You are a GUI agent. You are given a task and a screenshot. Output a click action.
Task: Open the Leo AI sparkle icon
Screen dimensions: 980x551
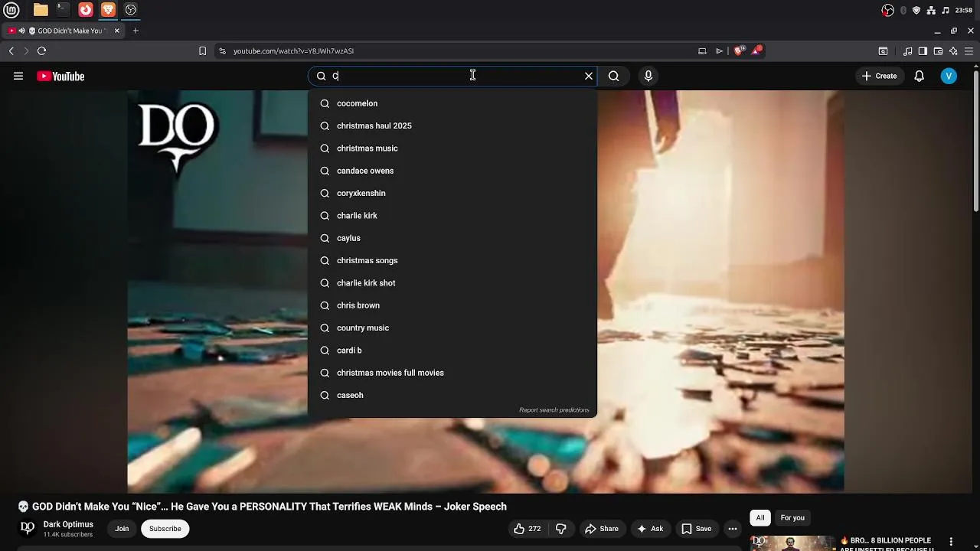pos(953,51)
